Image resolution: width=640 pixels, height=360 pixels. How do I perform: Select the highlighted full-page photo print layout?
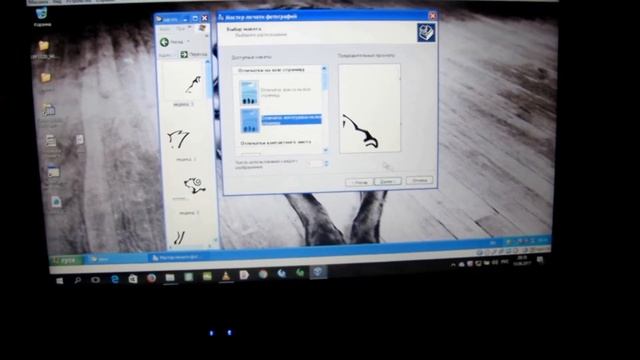[x=250, y=121]
